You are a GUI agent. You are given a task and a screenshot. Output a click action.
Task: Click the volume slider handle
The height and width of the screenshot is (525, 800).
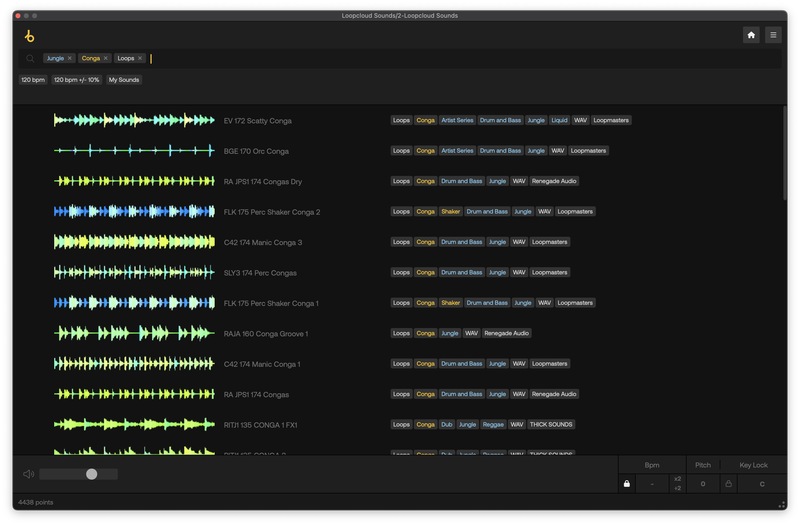click(91, 474)
